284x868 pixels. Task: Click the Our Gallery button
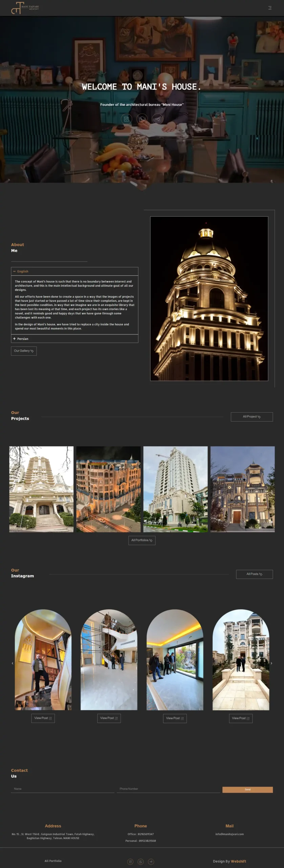[24, 351]
